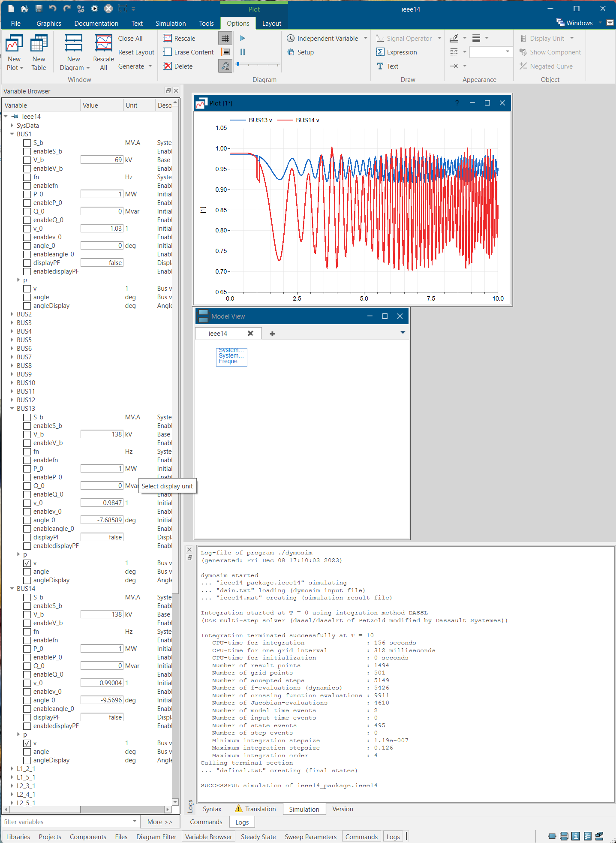Check the BUS14 angleDisplay checkbox
This screenshot has height=843, width=616.
coord(27,760)
